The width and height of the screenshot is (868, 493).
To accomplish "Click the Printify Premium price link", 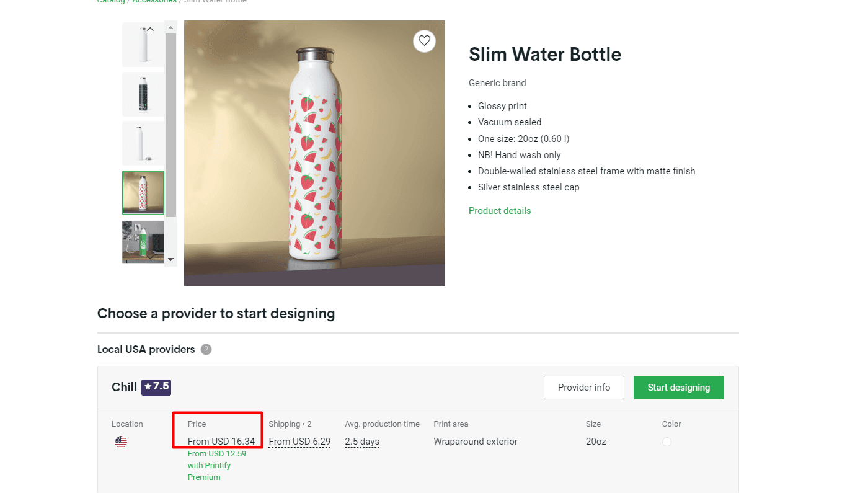I will coord(216,465).
